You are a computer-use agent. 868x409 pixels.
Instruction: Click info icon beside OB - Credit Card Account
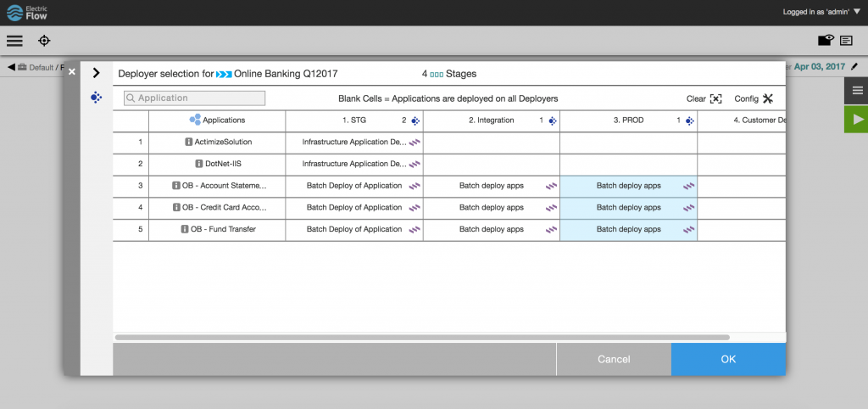176,207
